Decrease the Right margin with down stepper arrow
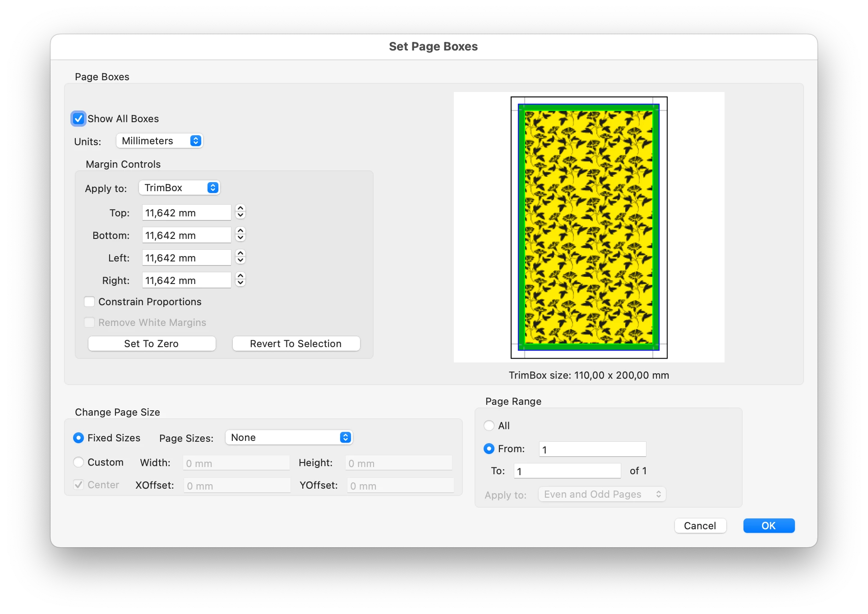This screenshot has height=614, width=868. [240, 283]
